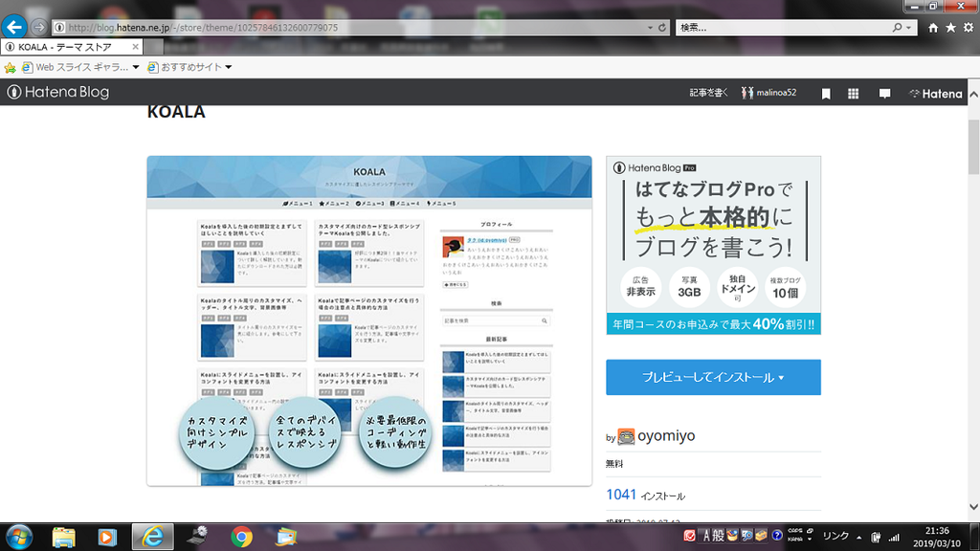The height and width of the screenshot is (551, 980).
Task: Open the notifications speech bubble icon
Action: click(884, 94)
